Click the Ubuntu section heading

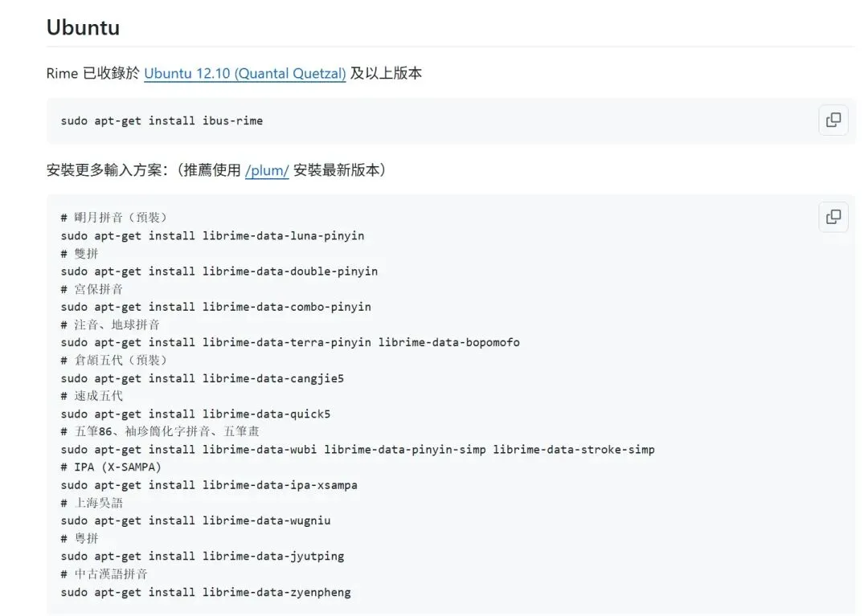83,27
